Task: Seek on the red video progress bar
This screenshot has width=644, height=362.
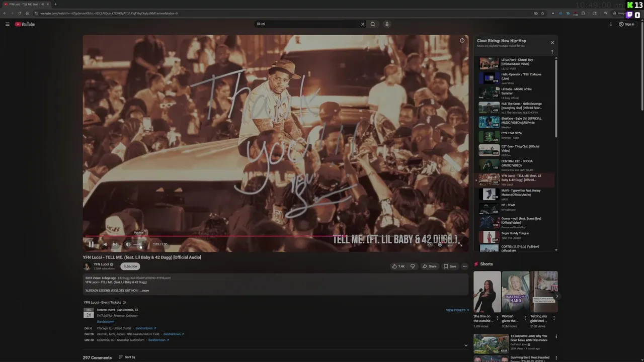Action: coord(275,236)
